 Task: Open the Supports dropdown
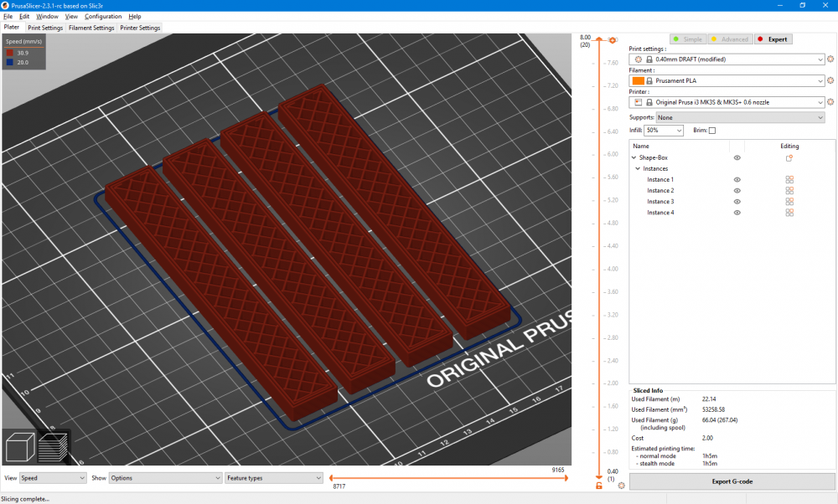point(740,118)
